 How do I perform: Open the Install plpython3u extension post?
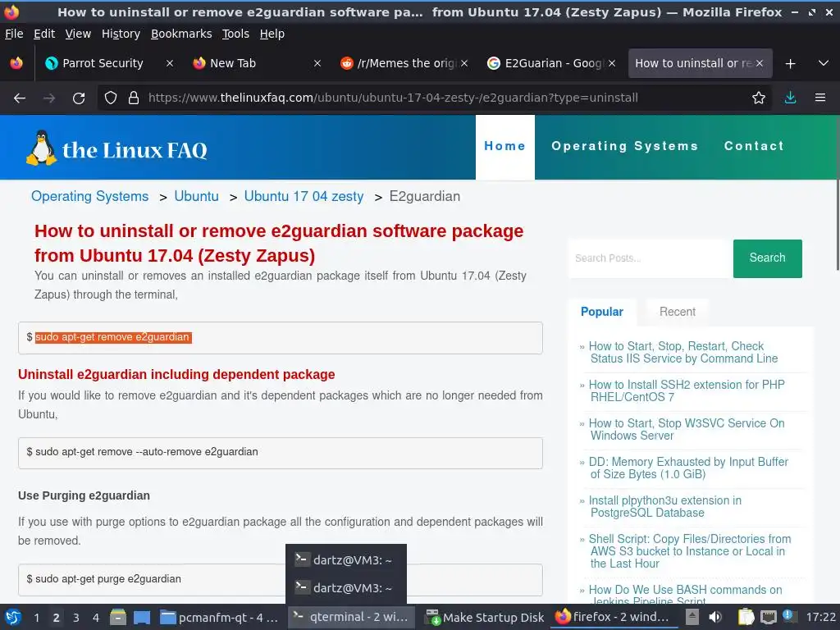pyautogui.click(x=664, y=507)
